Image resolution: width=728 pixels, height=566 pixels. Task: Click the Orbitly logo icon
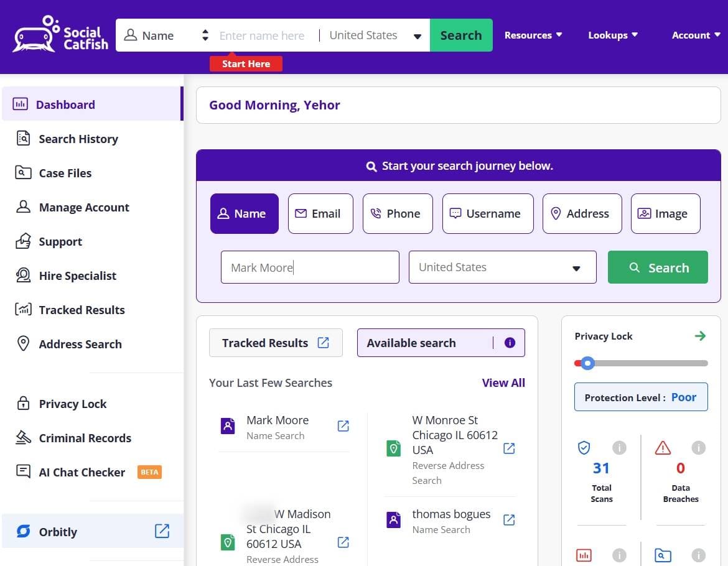click(x=23, y=531)
